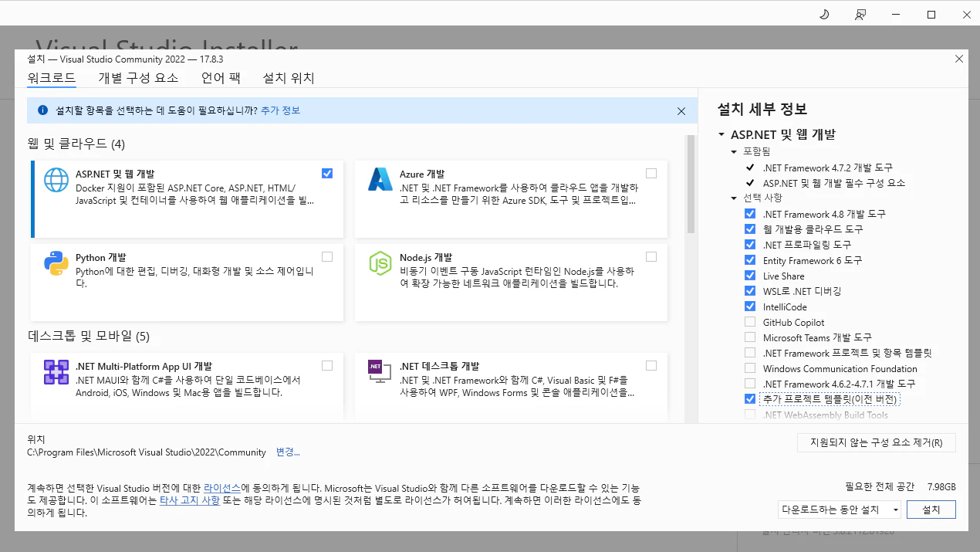This screenshot has width=980, height=552.
Task: Switch to the 개별 구성 요소 tab
Action: click(x=138, y=78)
